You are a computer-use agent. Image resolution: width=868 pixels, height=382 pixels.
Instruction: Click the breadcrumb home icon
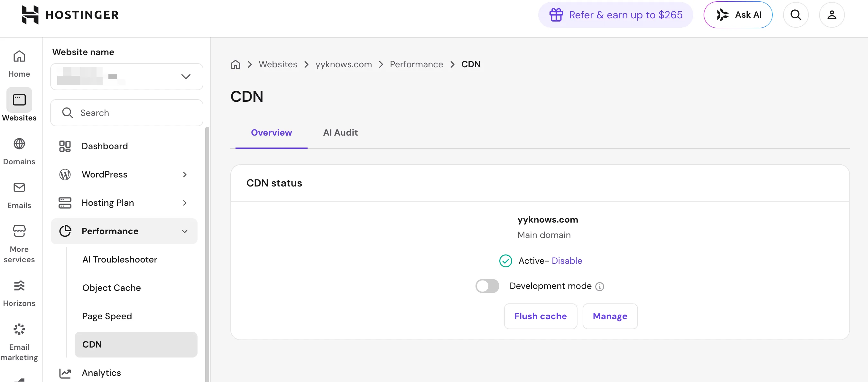[x=235, y=64]
